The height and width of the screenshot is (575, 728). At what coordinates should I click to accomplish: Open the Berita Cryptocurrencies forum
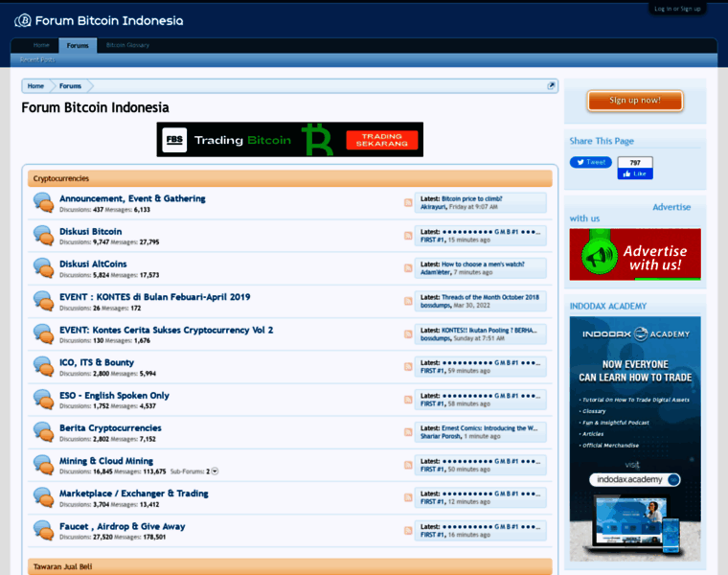[110, 427]
